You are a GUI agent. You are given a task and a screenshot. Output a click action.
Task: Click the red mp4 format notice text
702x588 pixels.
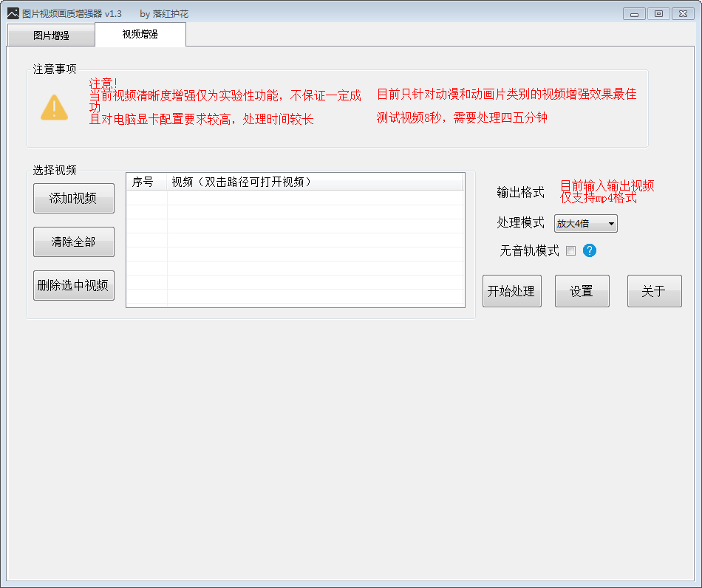click(x=607, y=191)
